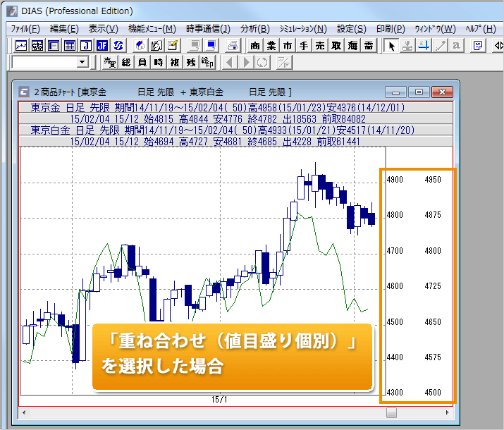Click the 総 toolbar button
The image size is (504, 430).
pyautogui.click(x=126, y=63)
